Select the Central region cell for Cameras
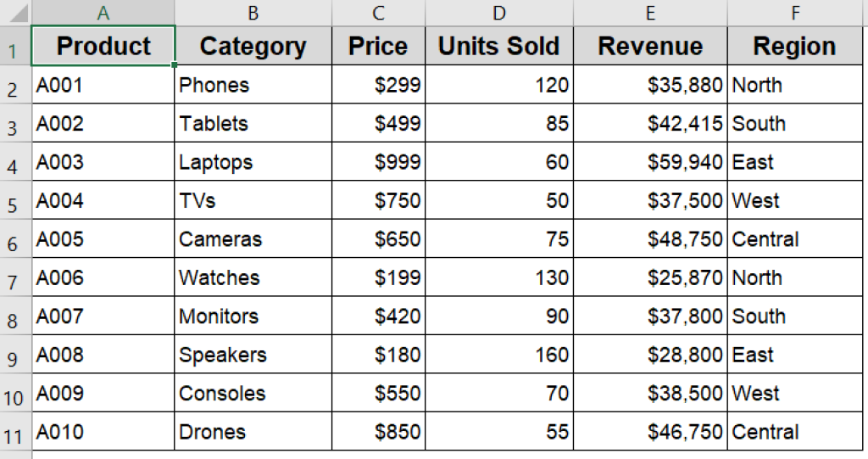 pyautogui.click(x=794, y=239)
